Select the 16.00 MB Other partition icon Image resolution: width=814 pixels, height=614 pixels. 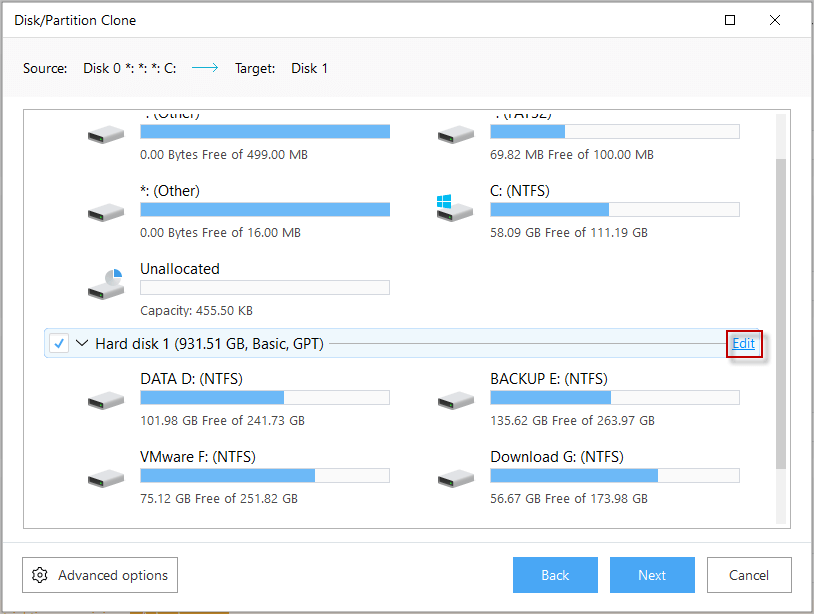coord(105,207)
